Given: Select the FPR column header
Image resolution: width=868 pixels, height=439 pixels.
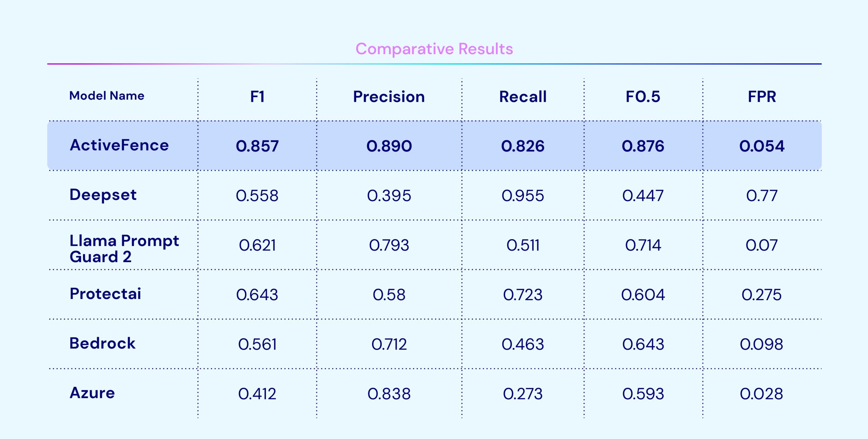Looking at the screenshot, I should (x=762, y=97).
